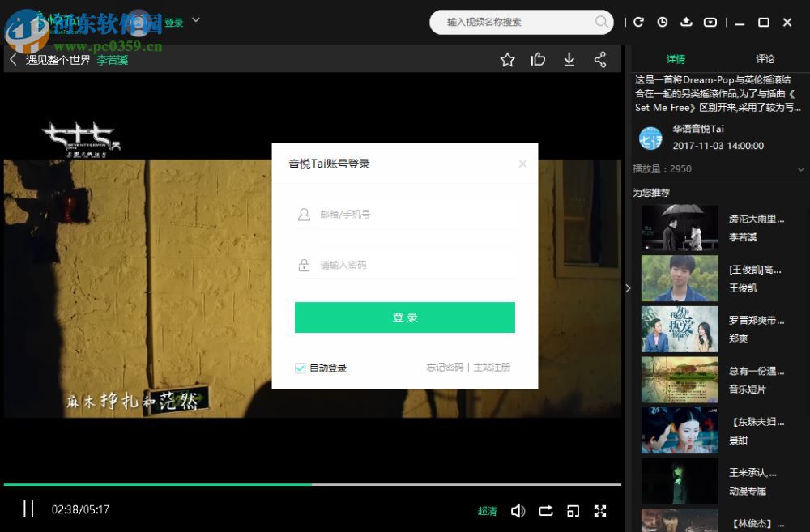
Task: Click the refresh icon in the top toolbar
Action: [639, 22]
